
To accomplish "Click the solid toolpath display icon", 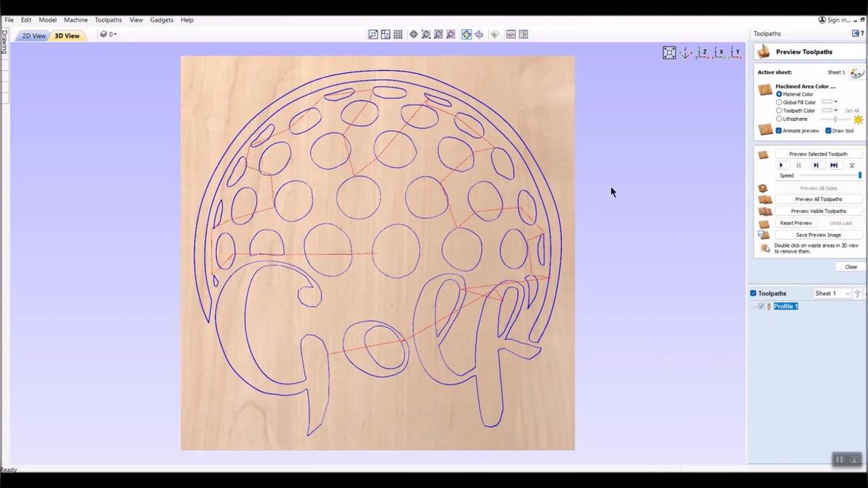I will tap(479, 34).
